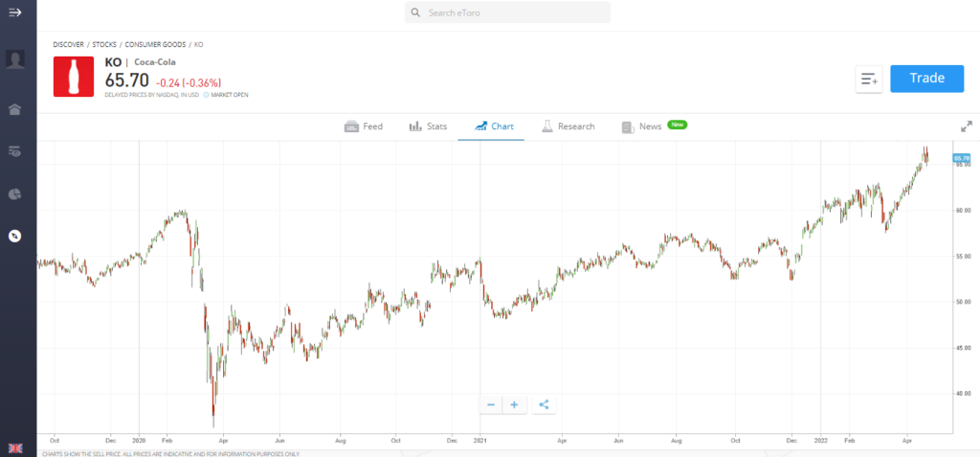This screenshot has height=457, width=980.
Task: Select the Chart tab
Action: click(494, 126)
